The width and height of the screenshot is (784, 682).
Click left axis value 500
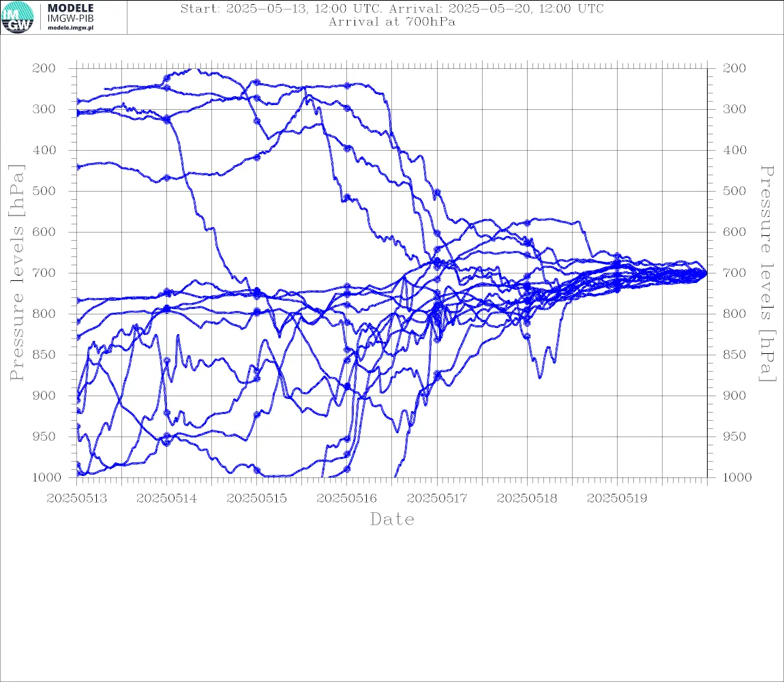click(x=44, y=191)
